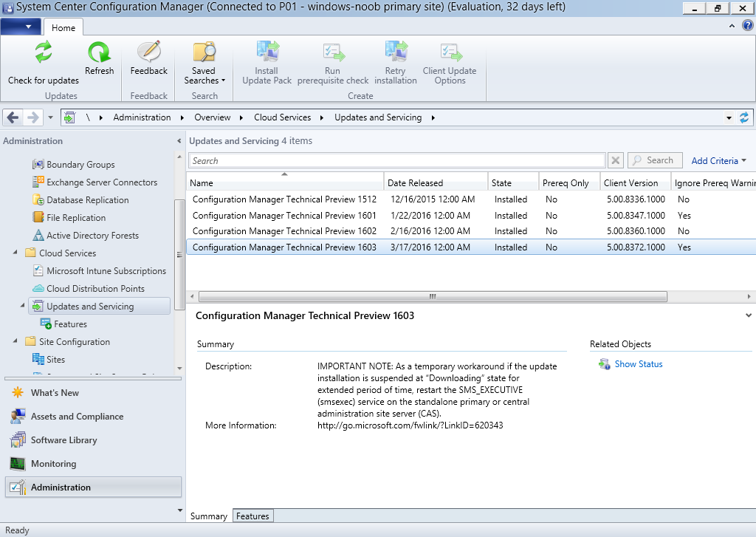Screen dimensions: 756x537
Task: Click the tree scroll-down arrow
Action: [179, 369]
